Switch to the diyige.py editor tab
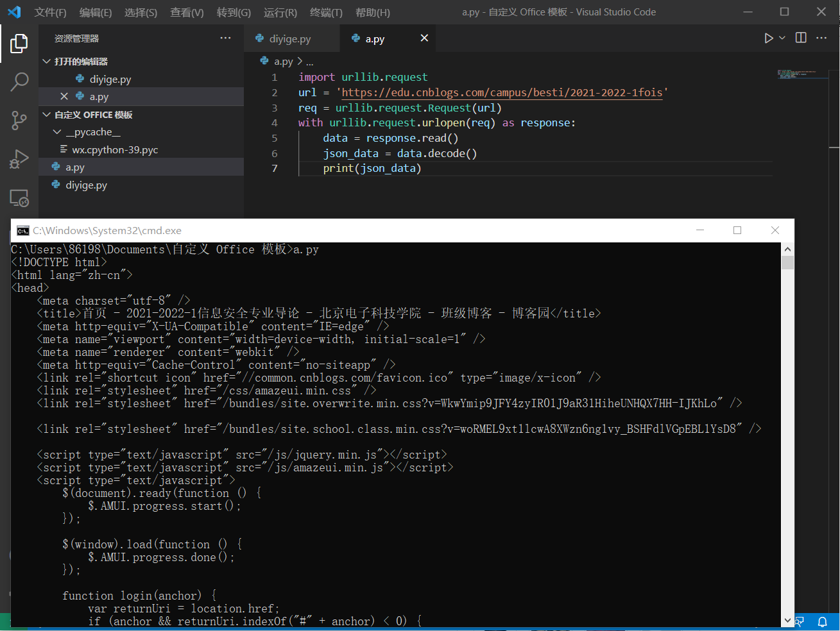This screenshot has width=840, height=631. tap(292, 38)
